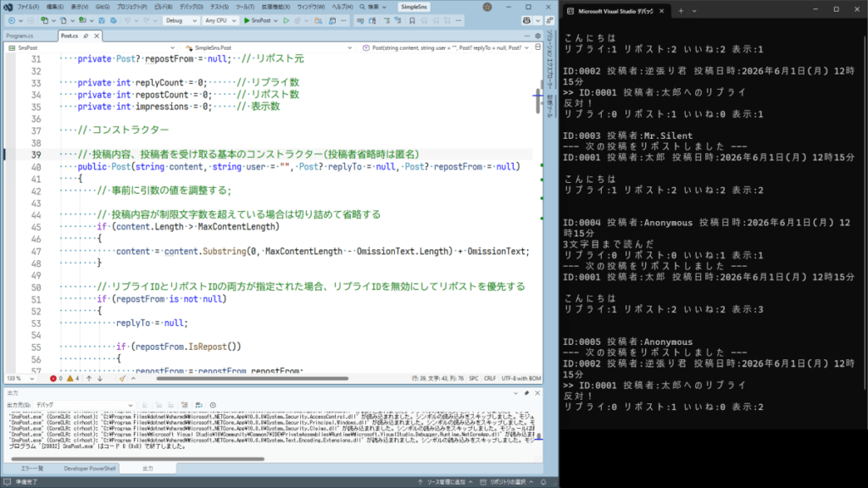
Task: Close the Post.cs editor tab
Action: point(97,36)
